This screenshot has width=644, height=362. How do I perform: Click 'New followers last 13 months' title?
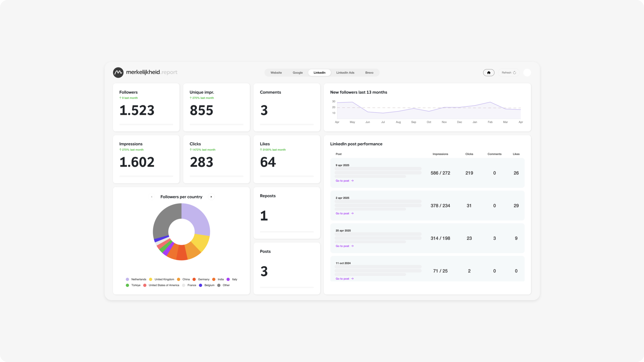tap(358, 92)
